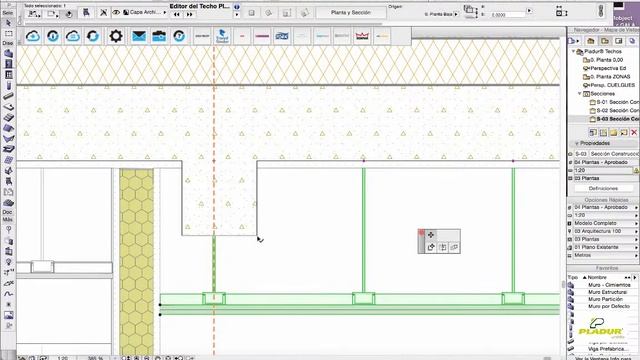Open the S-02 Sección view
Screen dimensions: 640x360
pyautogui.click(x=614, y=110)
